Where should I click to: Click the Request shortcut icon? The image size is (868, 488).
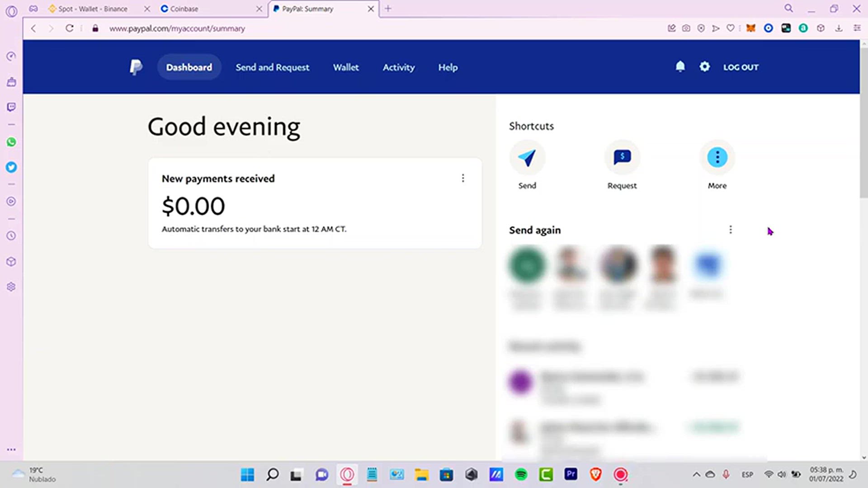coord(622,158)
